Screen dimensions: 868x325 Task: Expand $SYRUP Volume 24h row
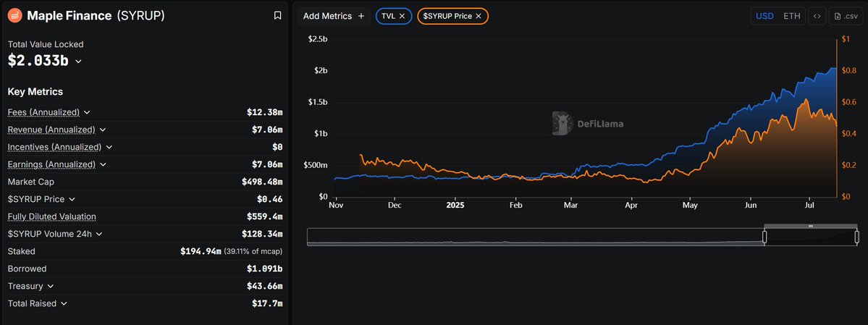[x=98, y=235]
